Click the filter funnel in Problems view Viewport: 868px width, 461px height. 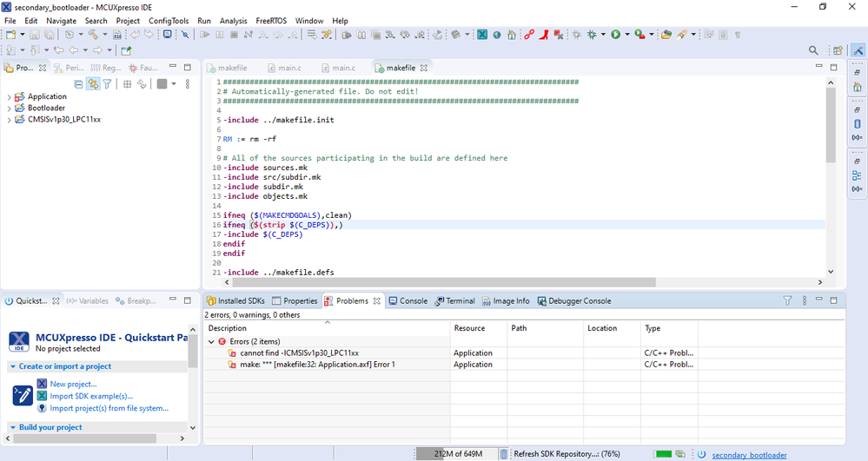788,301
